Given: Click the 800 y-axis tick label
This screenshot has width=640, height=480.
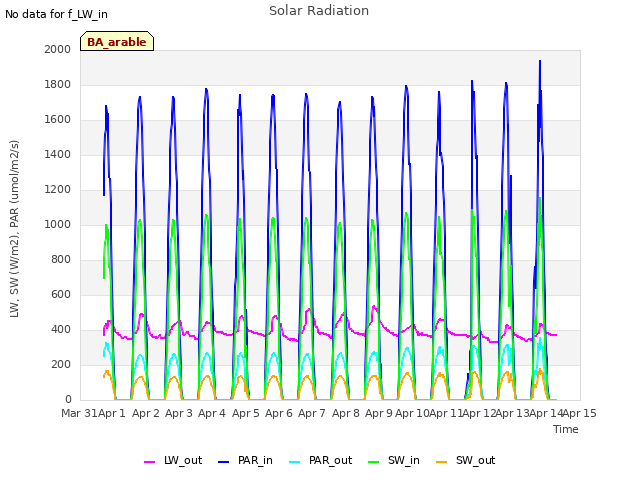Looking at the screenshot, I should coord(61,260).
